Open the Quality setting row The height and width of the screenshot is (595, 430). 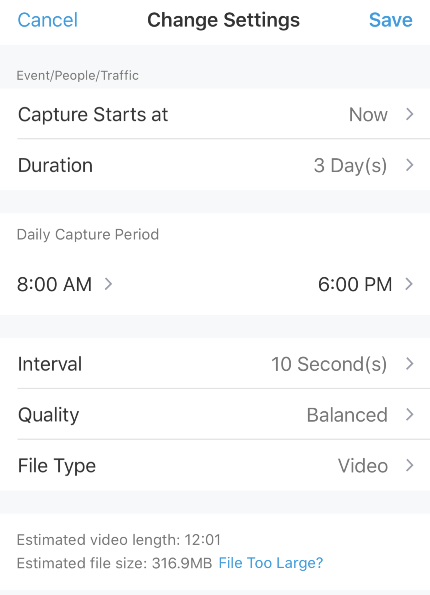[215, 414]
